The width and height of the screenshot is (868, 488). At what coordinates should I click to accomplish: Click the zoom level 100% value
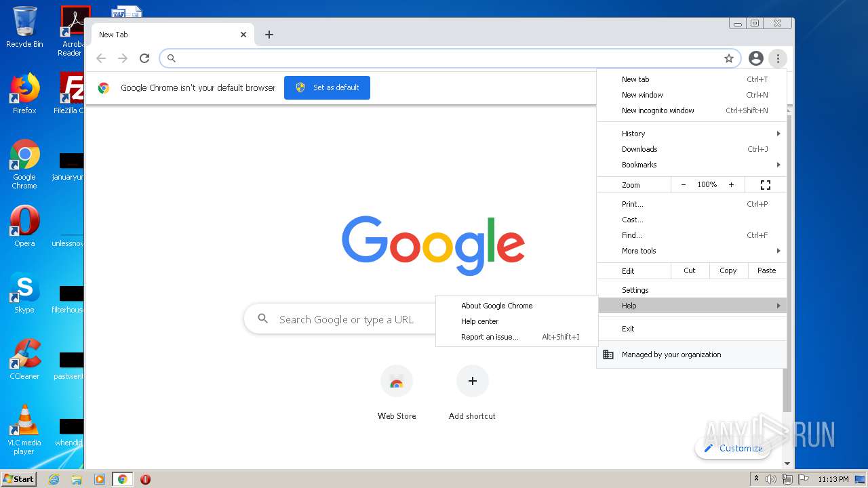(x=707, y=185)
